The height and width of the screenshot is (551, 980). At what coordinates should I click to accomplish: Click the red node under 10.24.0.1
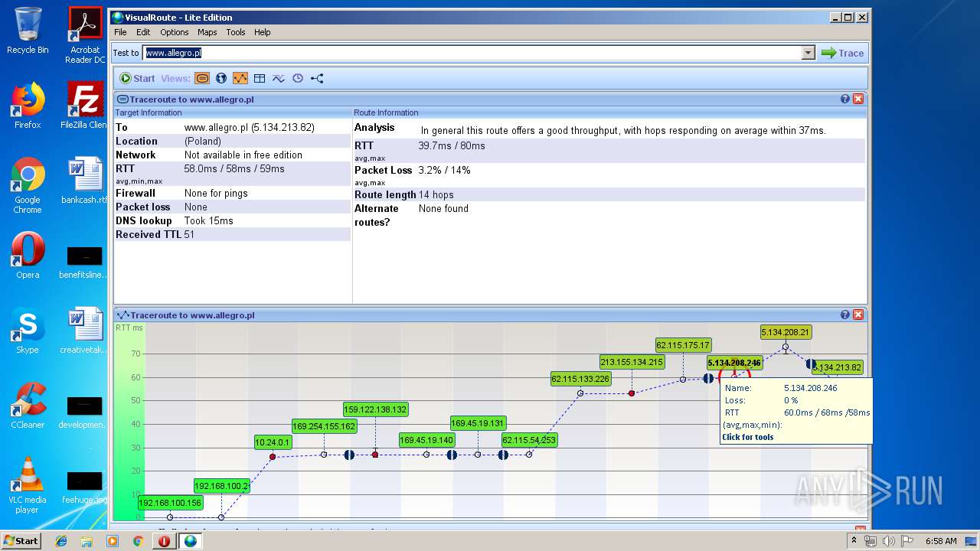click(x=273, y=457)
